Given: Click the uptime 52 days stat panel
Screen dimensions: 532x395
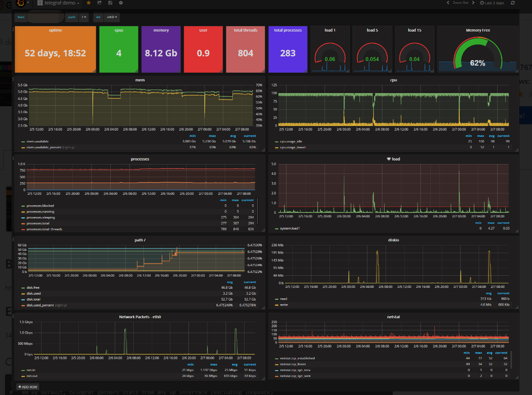Looking at the screenshot, I should (x=55, y=49).
